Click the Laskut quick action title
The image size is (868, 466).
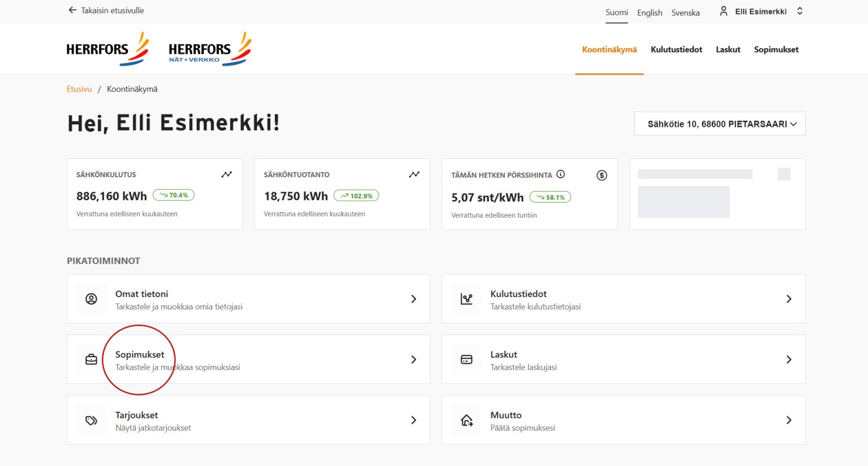pos(504,354)
